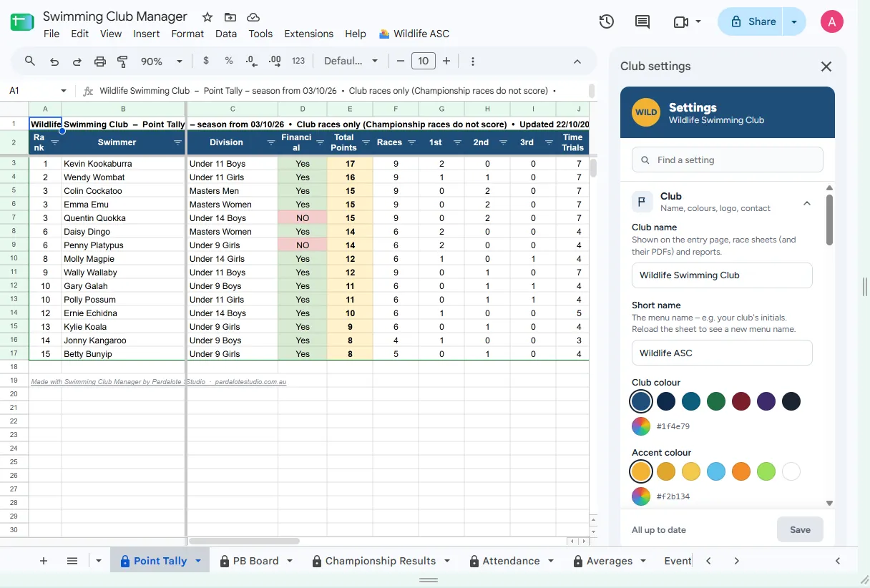Image resolution: width=870 pixels, height=588 pixels.
Task: Decrease decimal places
Action: (252, 62)
